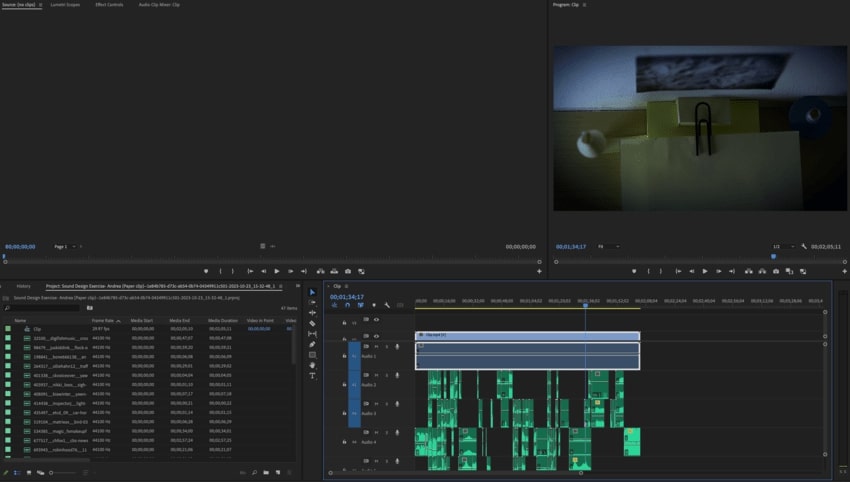Image resolution: width=850 pixels, height=482 pixels.
Task: Select the Pen tool
Action: click(312, 344)
